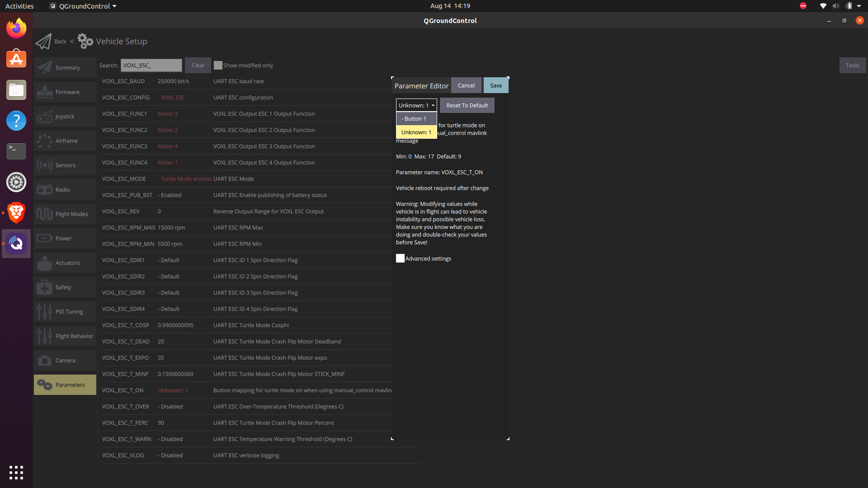The image size is (868, 488).
Task: Click the Safety medkit icon
Action: pos(44,287)
